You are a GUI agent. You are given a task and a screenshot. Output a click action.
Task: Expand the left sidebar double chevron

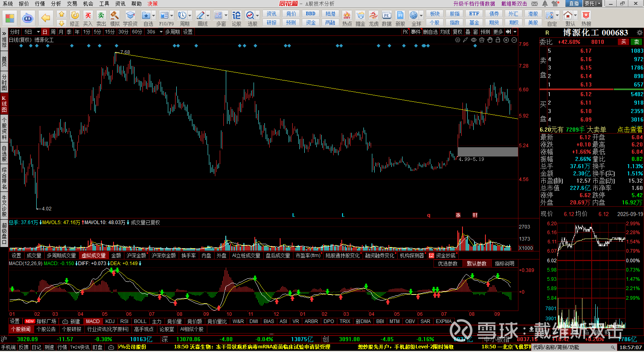pos(4,33)
